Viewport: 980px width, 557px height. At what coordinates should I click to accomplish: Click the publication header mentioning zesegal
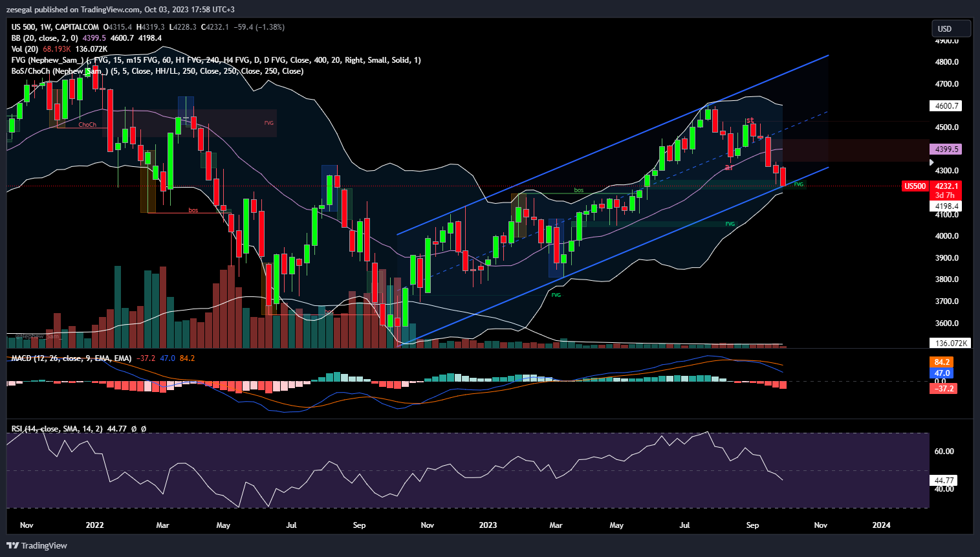pos(120,9)
